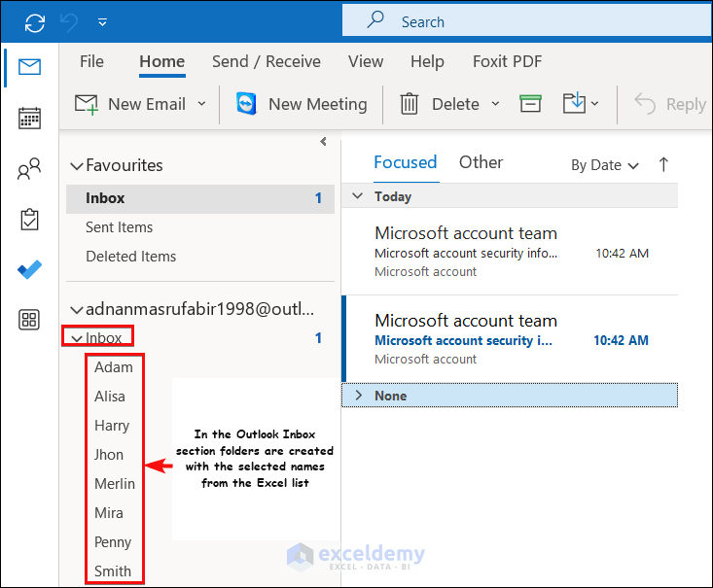Collapse the adnanmasrufabir1998 account chevron
Viewport: 713px width, 588px height.
(77, 310)
